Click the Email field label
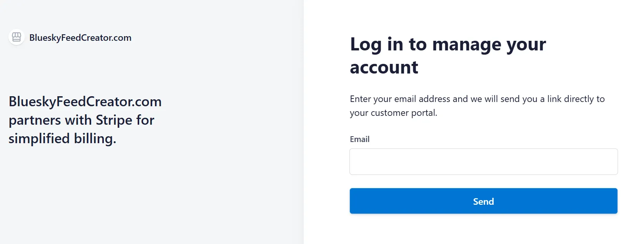Screen dimensions: 644x244 coord(359,139)
